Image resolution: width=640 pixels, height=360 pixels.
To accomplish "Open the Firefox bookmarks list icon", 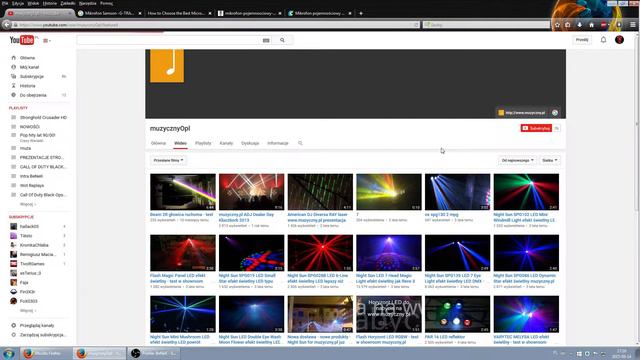I will (x=568, y=25).
